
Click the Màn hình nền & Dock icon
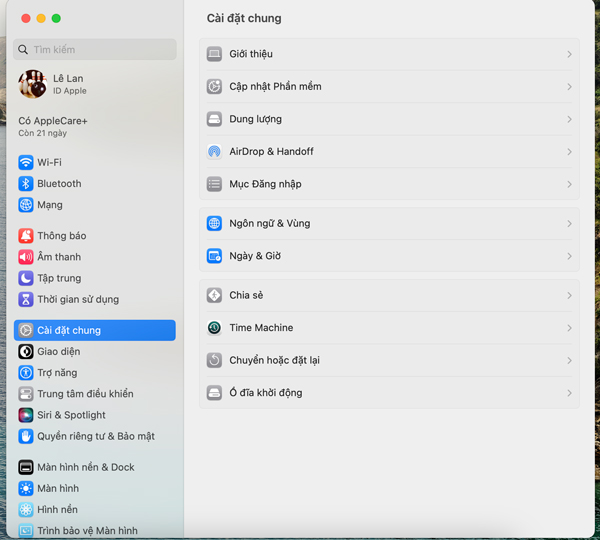(x=26, y=467)
